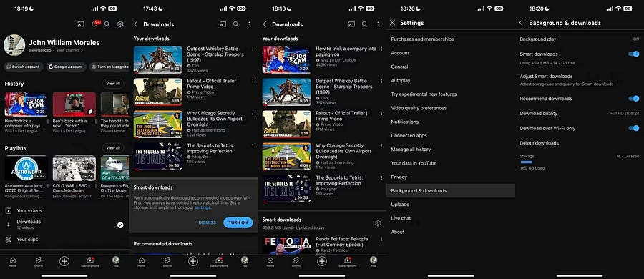Change the Background play setting showing Off
This screenshot has height=279, width=644.
click(580, 39)
